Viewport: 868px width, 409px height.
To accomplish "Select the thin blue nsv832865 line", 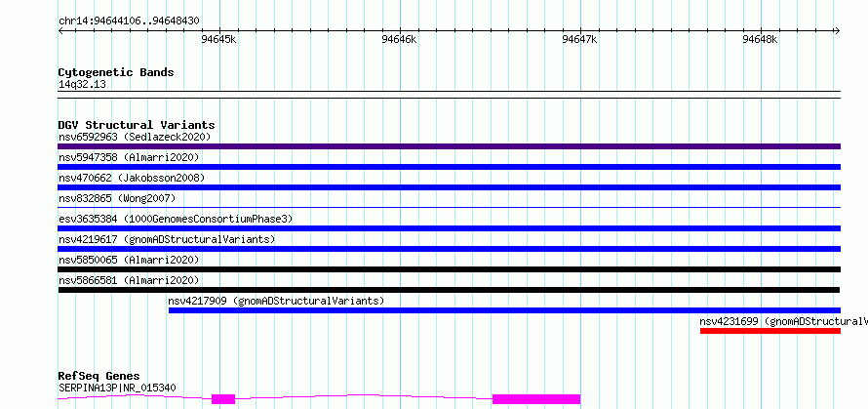I will (x=449, y=207).
